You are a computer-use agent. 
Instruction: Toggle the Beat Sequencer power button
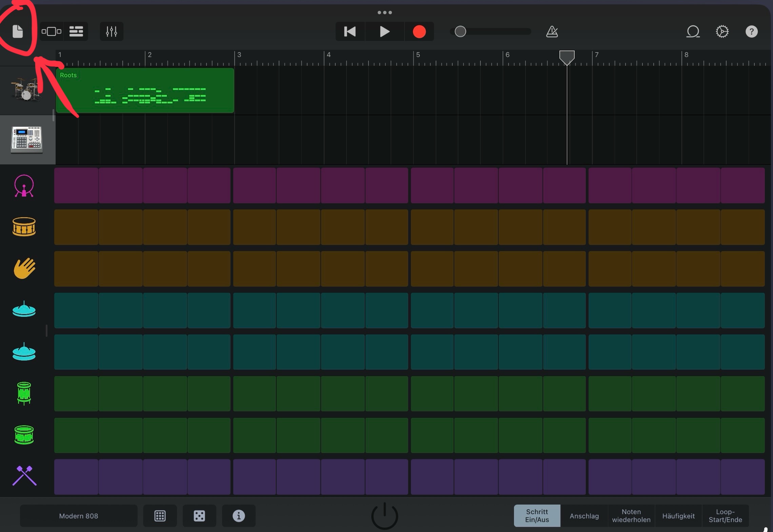pos(384,516)
